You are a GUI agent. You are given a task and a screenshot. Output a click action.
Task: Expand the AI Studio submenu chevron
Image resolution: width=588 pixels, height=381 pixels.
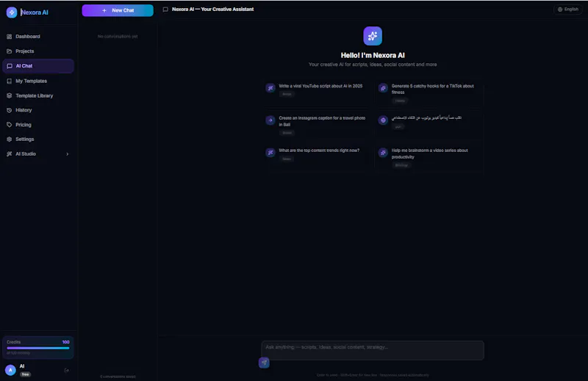pyautogui.click(x=68, y=154)
